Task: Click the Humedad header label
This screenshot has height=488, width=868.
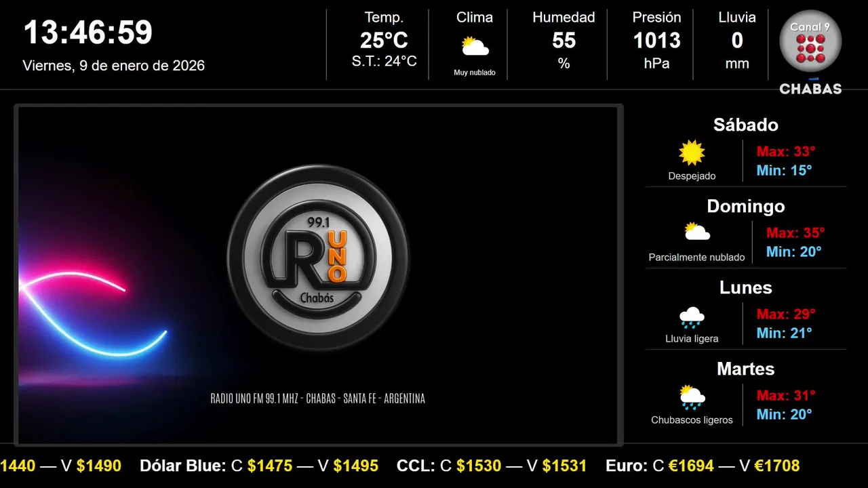Action: click(564, 18)
